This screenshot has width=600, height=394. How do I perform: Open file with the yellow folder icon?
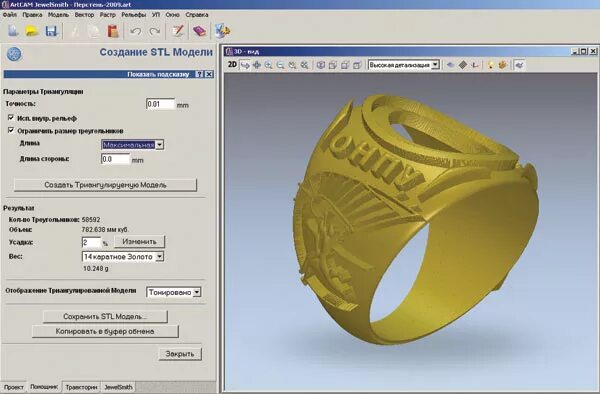(x=32, y=31)
